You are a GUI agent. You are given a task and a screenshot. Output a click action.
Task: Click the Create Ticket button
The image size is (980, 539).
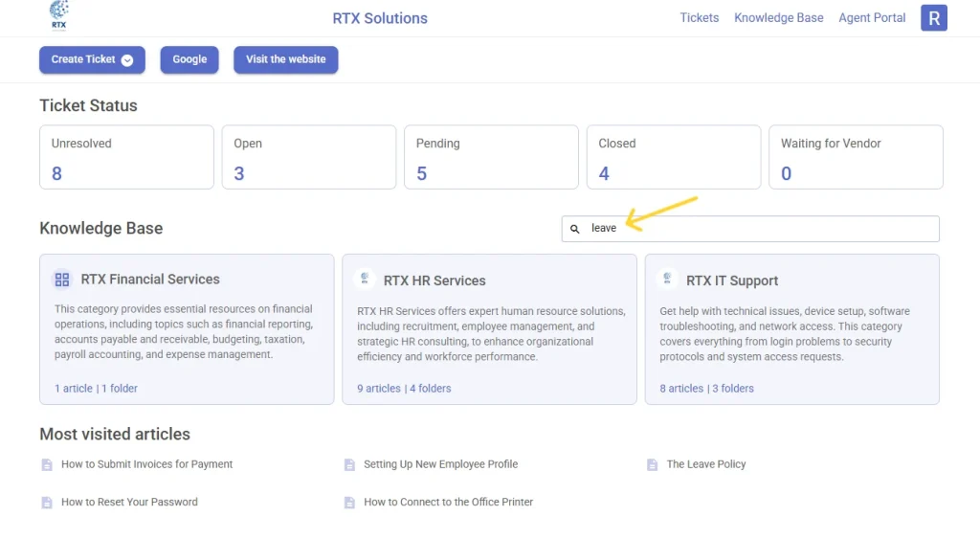pyautogui.click(x=92, y=59)
